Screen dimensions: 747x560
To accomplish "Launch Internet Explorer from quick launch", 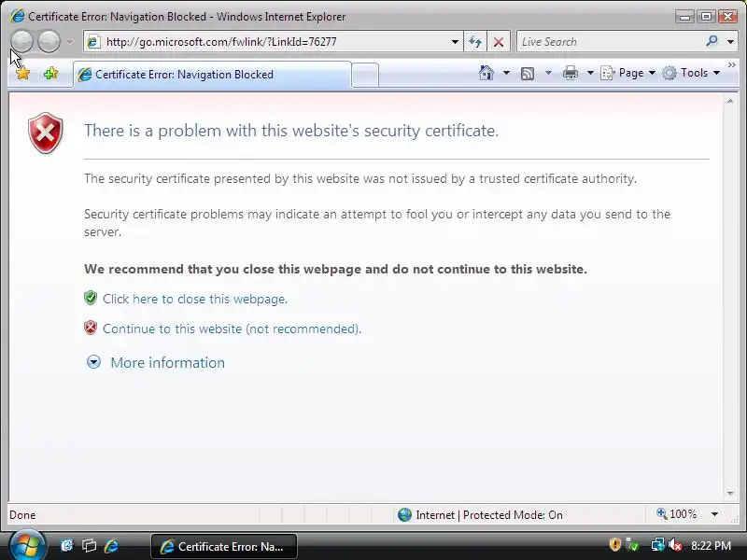I will pos(111,545).
